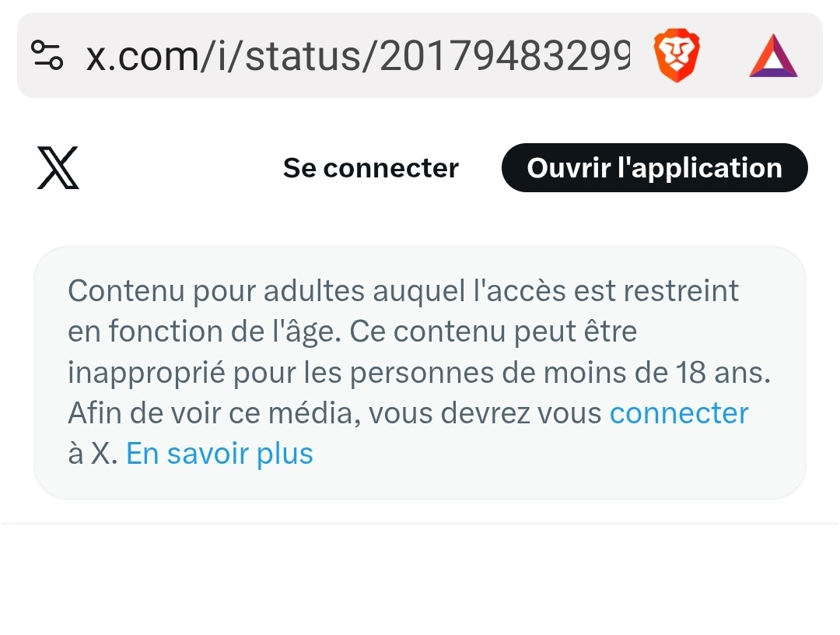Viewport: 840px width, 635px height.
Task: Click the horizontal divider below the notice
Action: pyautogui.click(x=420, y=524)
